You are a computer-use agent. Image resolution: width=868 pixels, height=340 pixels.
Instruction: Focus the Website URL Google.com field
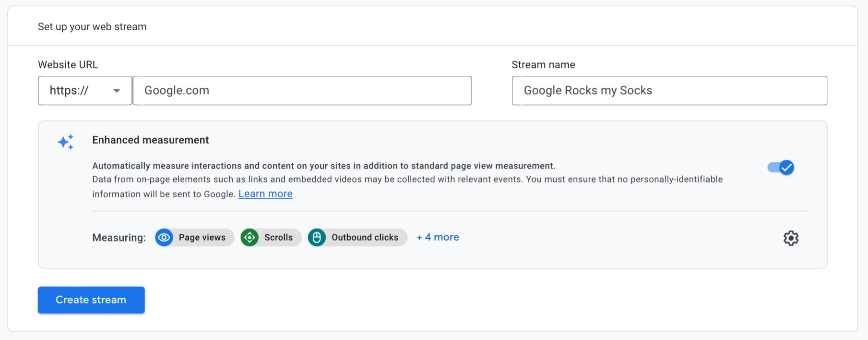(302, 90)
